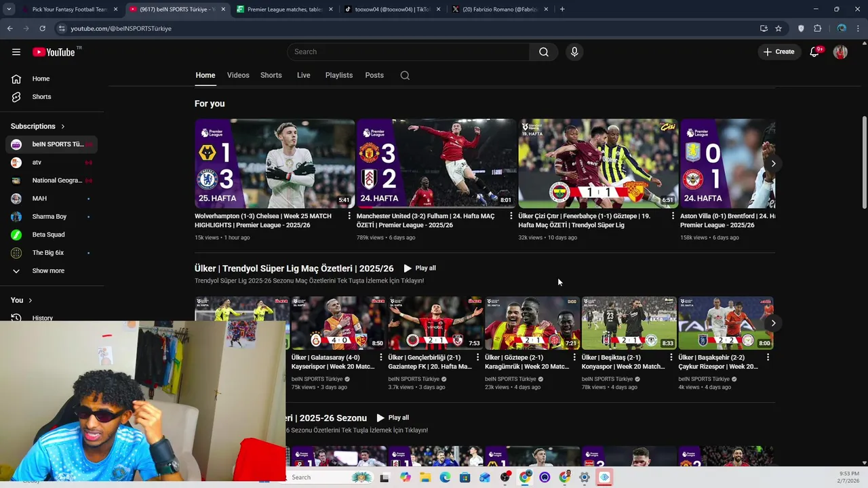Open the install app icon in address bar
Viewport: 868px width, 488px height.
click(x=764, y=28)
